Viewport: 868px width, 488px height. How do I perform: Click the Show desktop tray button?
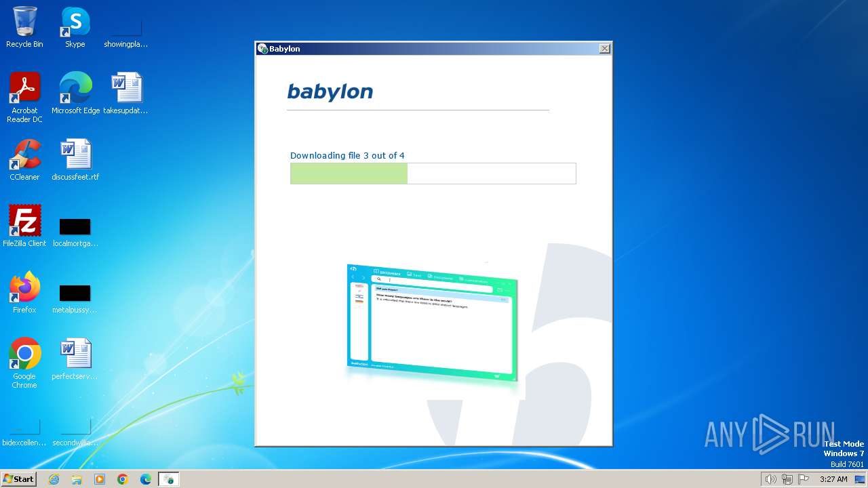point(860,479)
